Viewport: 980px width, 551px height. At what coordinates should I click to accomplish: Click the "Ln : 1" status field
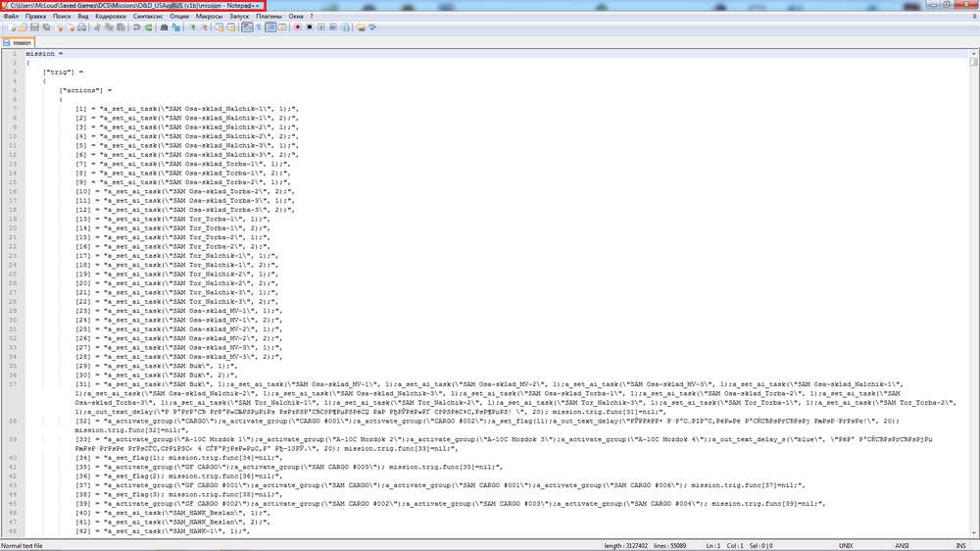tap(713, 546)
